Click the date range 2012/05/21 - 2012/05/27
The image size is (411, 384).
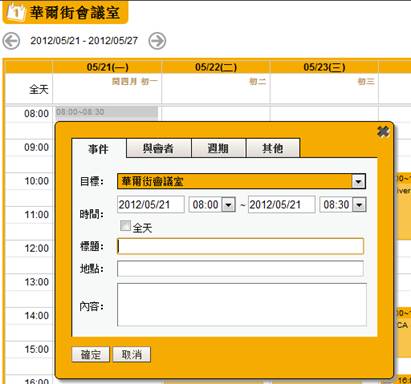click(x=84, y=41)
